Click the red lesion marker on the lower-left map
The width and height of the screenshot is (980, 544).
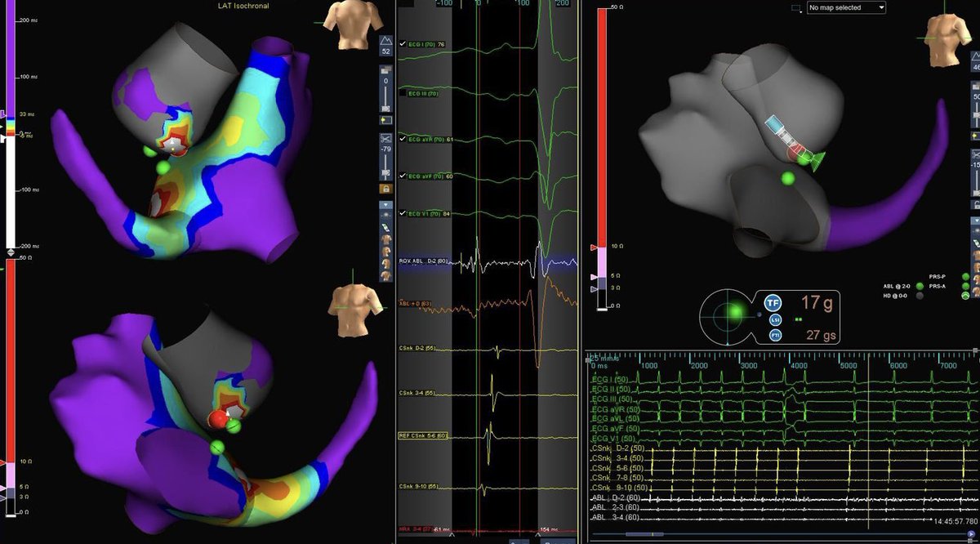click(x=219, y=420)
